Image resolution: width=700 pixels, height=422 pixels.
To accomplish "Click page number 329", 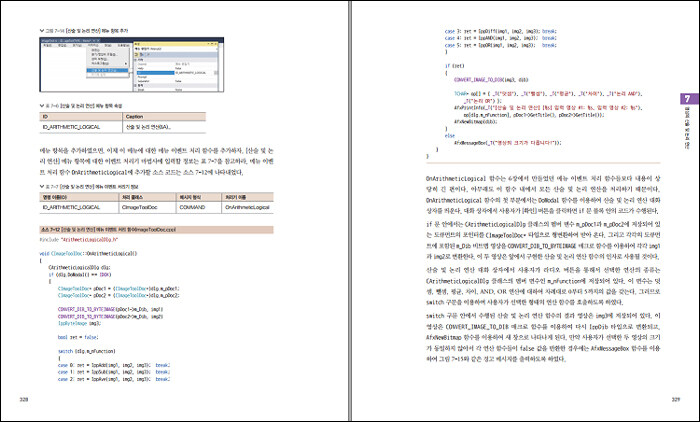I will click(x=676, y=399).
